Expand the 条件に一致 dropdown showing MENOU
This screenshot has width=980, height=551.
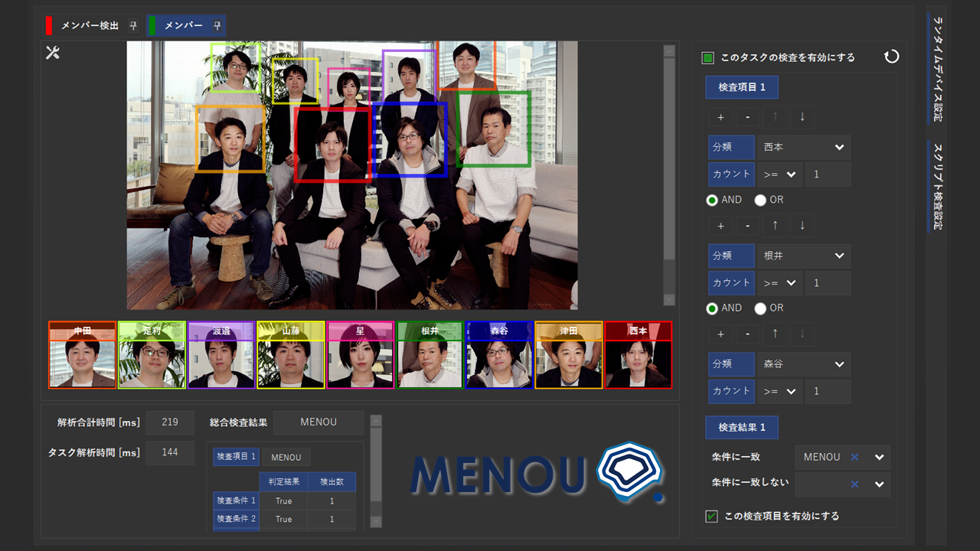[880, 457]
